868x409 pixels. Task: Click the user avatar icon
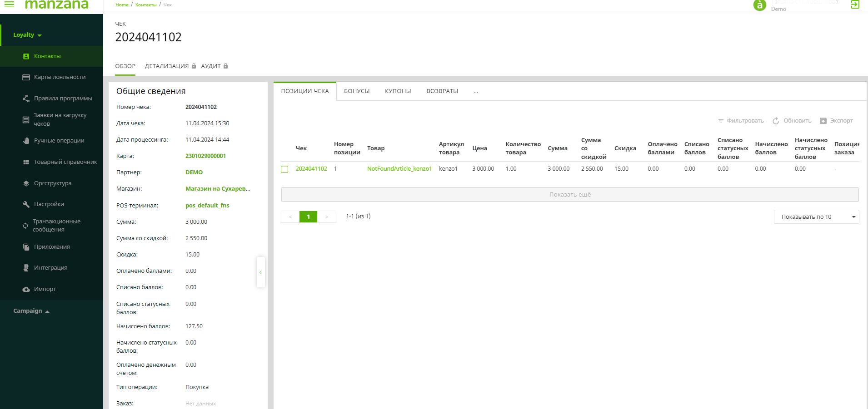759,5
